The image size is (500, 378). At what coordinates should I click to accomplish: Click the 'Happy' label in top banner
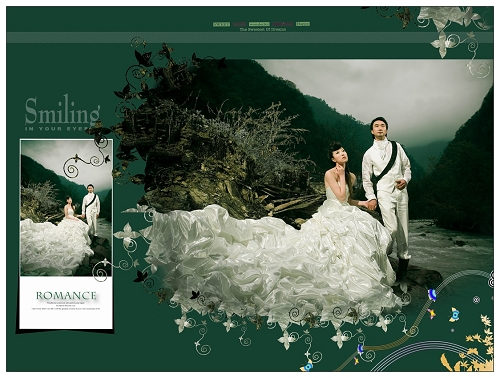pyautogui.click(x=303, y=24)
